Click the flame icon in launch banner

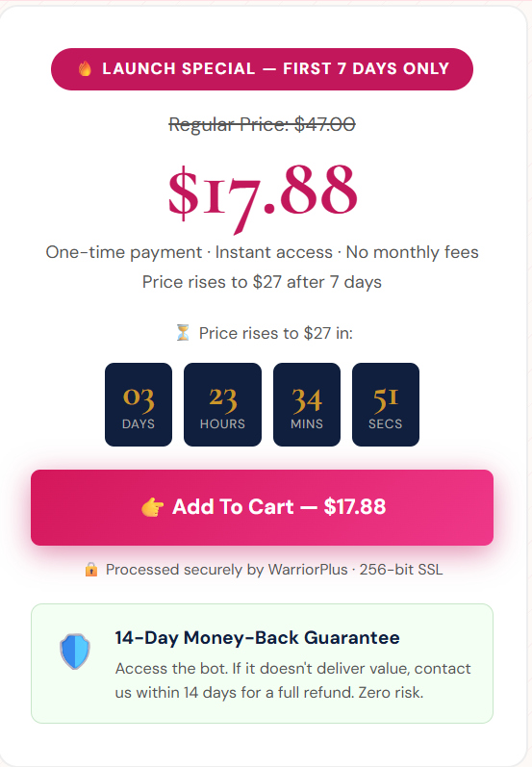point(85,68)
